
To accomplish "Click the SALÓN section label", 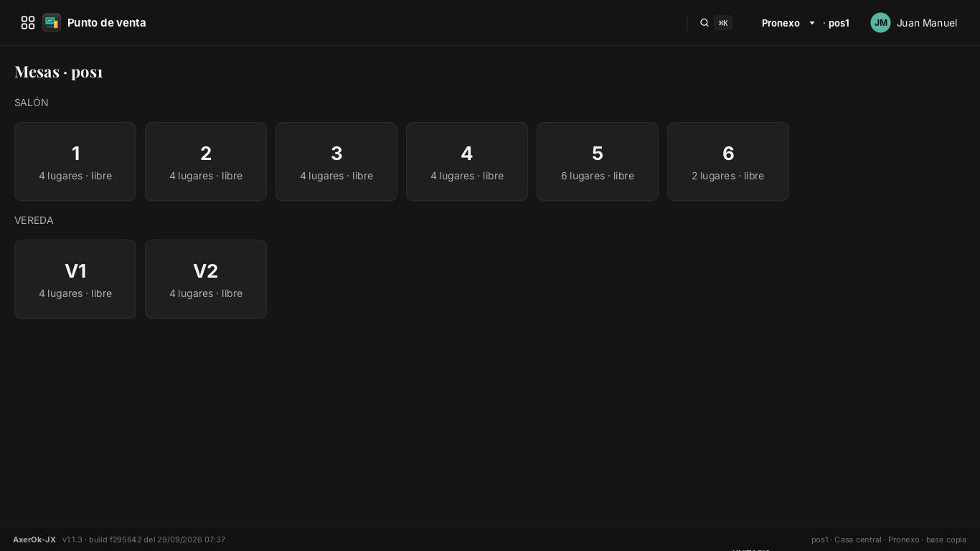I will click(32, 103).
